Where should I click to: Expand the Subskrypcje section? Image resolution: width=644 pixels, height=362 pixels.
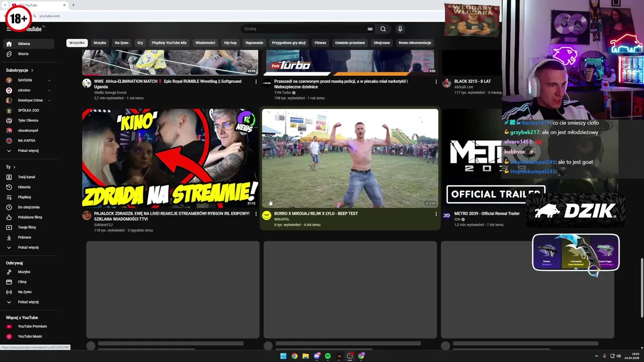pyautogui.click(x=20, y=70)
